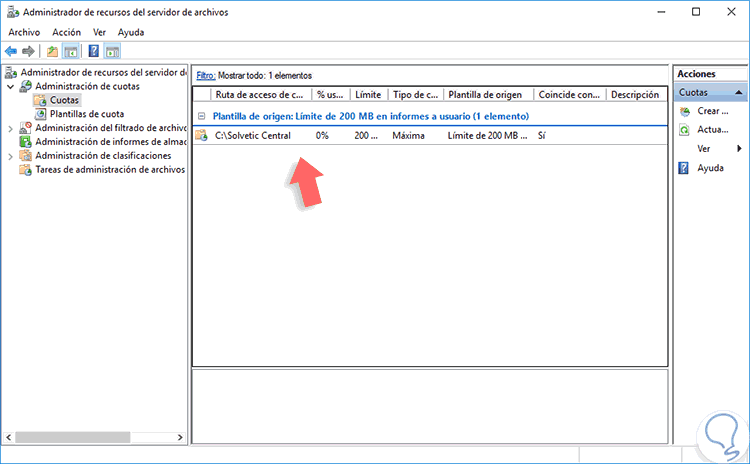Toggle the action pane toolbar icon
The image size is (750, 464).
pos(112,51)
